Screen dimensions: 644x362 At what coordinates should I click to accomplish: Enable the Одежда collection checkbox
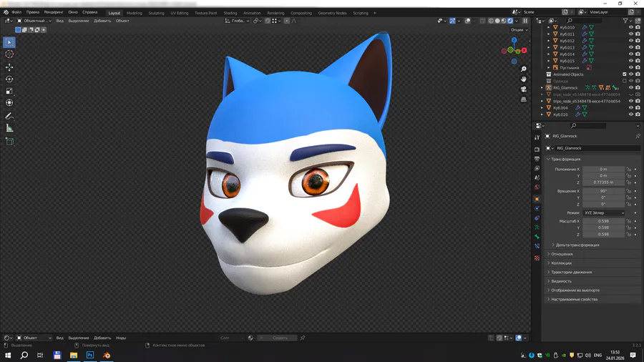[x=624, y=81]
